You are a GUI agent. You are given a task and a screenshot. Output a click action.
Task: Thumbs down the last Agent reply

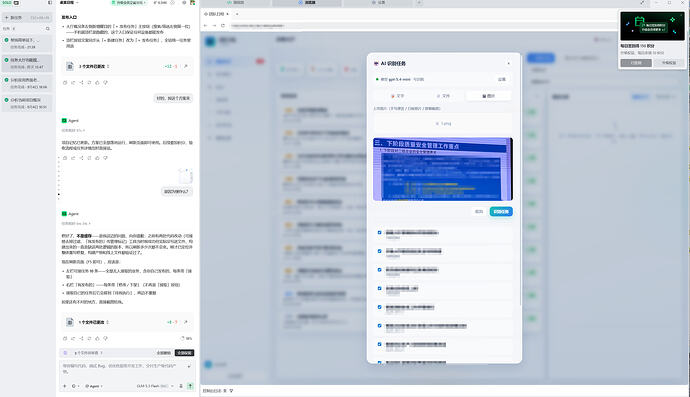pos(106,338)
